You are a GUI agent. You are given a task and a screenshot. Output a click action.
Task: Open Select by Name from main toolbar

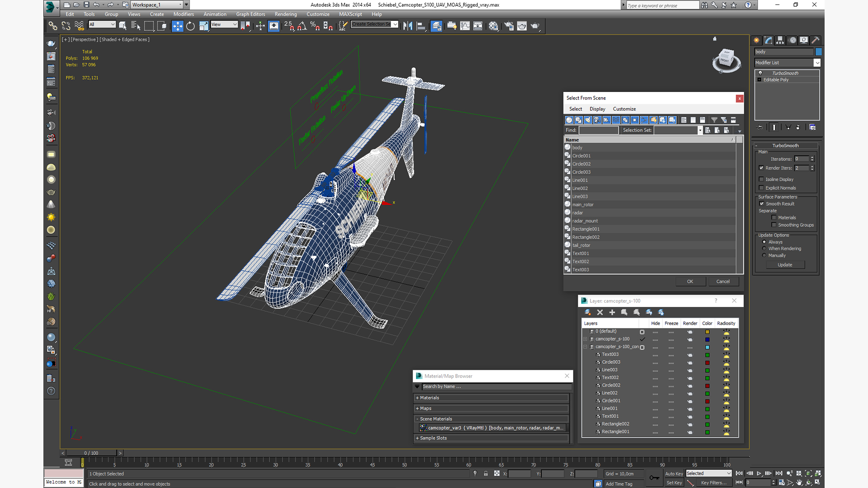pos(136,26)
